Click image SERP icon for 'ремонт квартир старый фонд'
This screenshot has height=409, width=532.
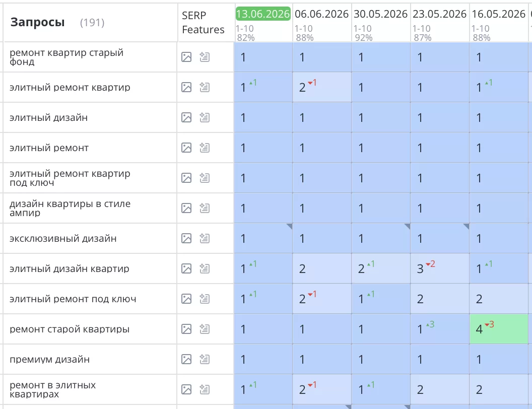tap(186, 57)
